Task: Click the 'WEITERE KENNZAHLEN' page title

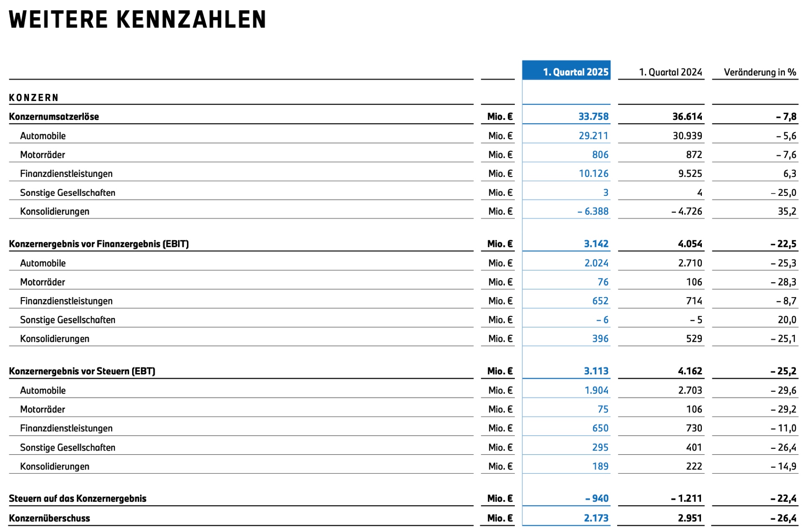Action: coord(138,19)
